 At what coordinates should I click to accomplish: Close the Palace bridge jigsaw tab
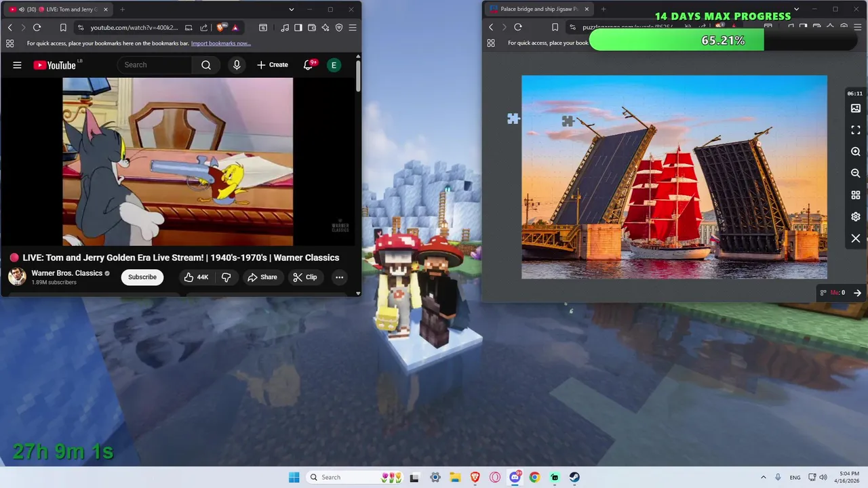point(587,9)
